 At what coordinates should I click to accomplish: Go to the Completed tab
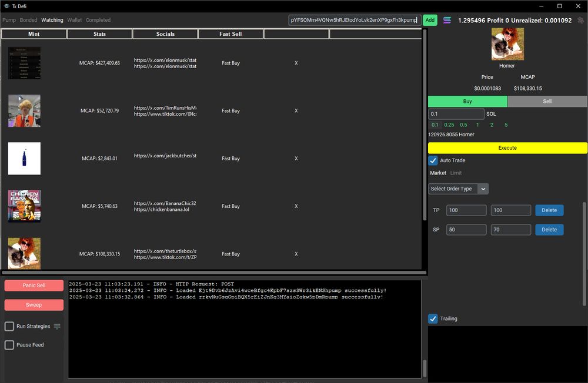98,20
